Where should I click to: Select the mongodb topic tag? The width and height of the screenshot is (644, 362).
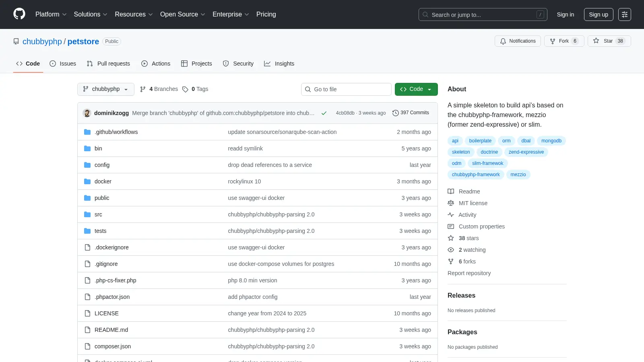pyautogui.click(x=551, y=141)
